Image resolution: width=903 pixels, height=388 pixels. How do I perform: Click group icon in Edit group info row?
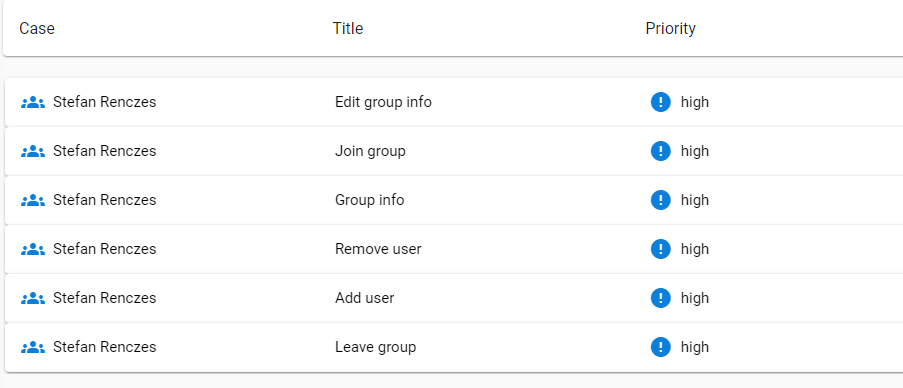coord(33,102)
